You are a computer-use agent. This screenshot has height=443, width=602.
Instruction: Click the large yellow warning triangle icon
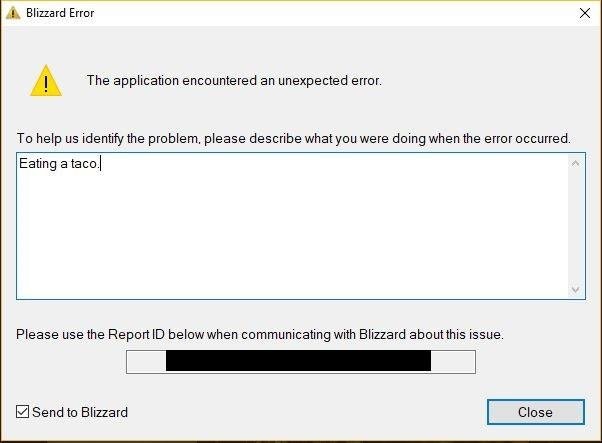46,81
